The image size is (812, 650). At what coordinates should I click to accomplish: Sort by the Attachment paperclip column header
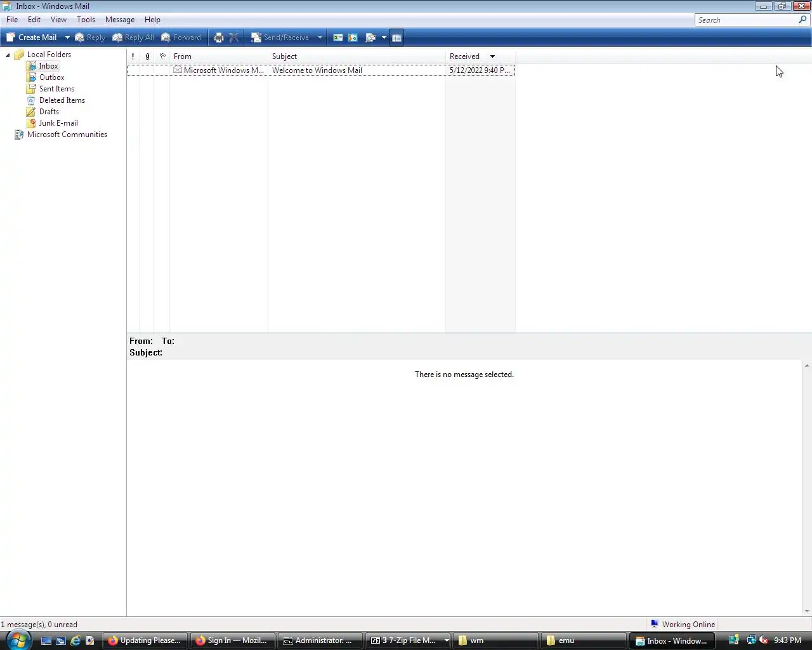point(147,56)
